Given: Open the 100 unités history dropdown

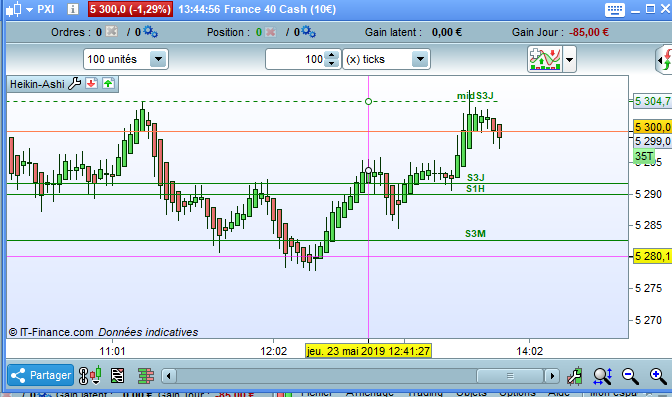Looking at the screenshot, I should click(x=126, y=59).
